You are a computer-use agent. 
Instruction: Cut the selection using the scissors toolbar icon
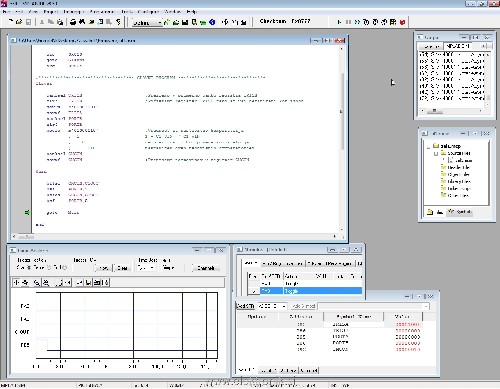click(42, 22)
